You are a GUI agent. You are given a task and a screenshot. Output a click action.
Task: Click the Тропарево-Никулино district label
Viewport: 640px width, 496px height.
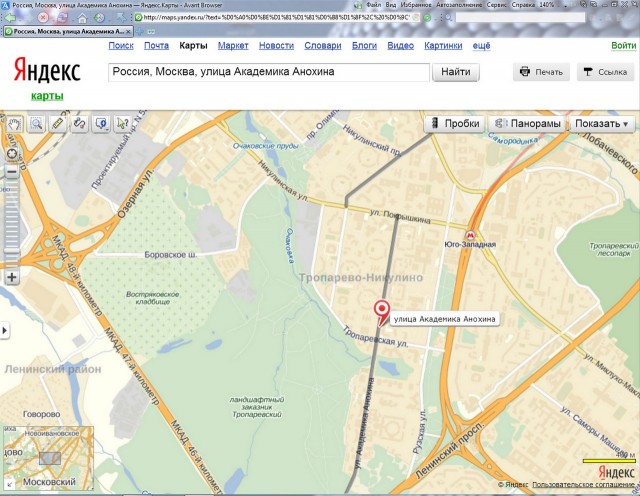tap(361, 278)
